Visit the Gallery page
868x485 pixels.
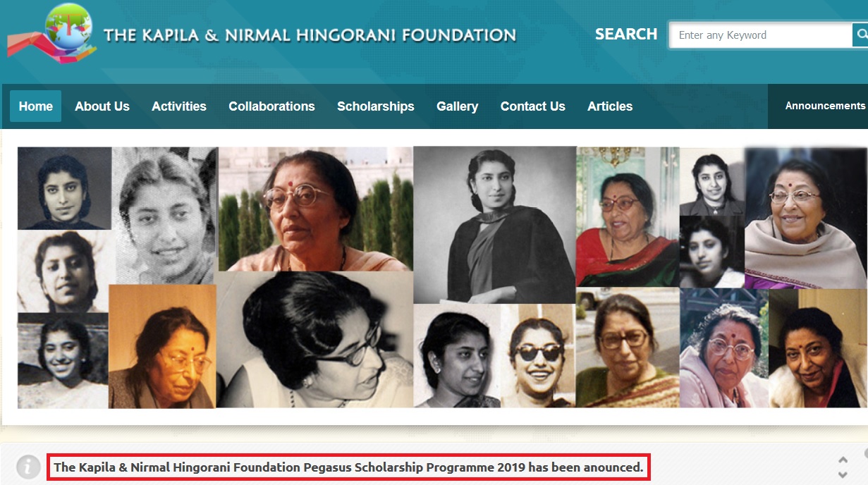click(x=457, y=106)
